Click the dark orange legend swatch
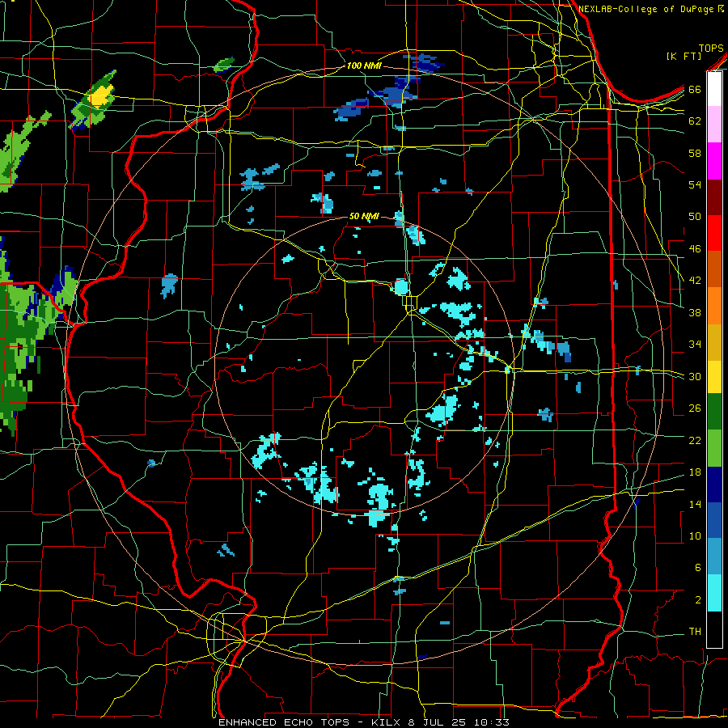This screenshot has width=728, height=728. tap(714, 269)
